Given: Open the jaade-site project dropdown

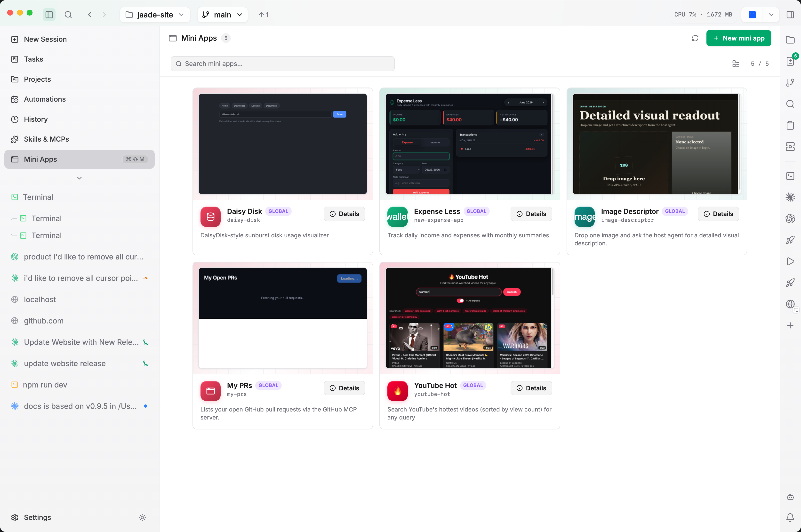Looking at the screenshot, I should pos(155,15).
